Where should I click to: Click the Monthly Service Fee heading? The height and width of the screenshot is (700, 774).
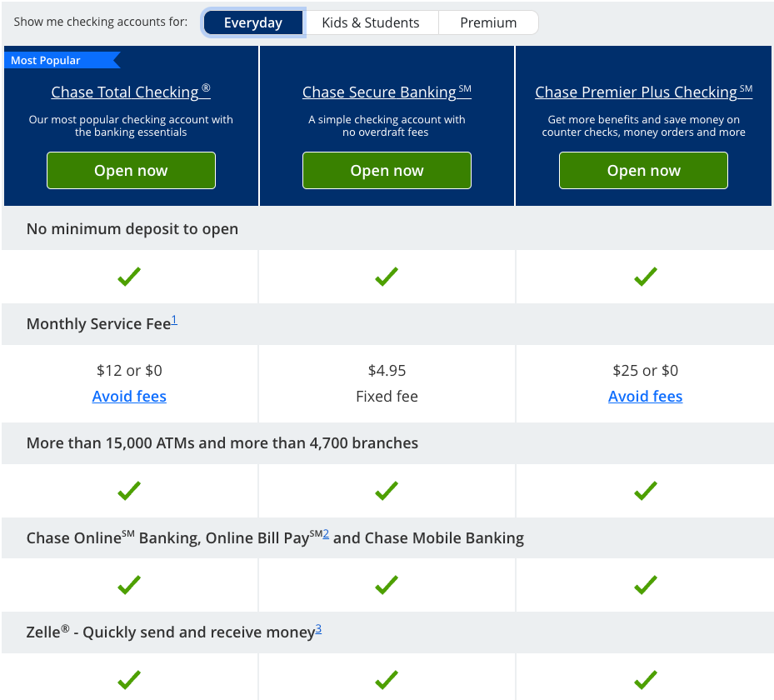(x=98, y=324)
